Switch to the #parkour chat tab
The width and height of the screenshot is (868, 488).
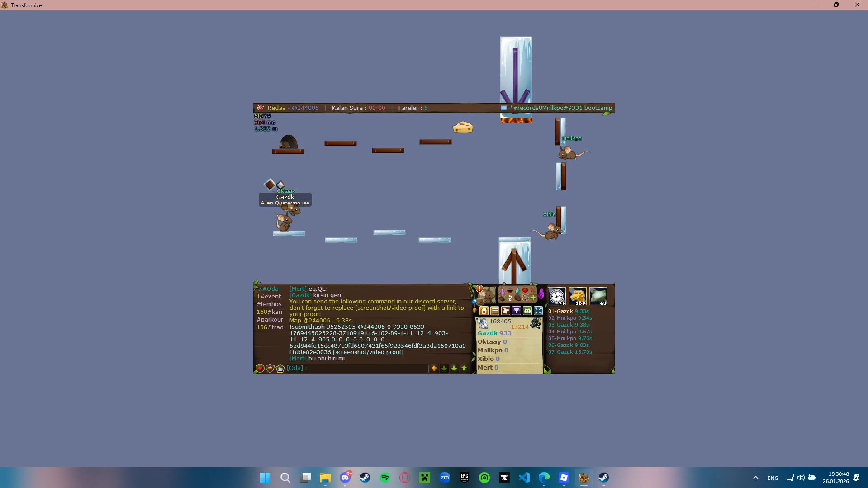(x=270, y=320)
